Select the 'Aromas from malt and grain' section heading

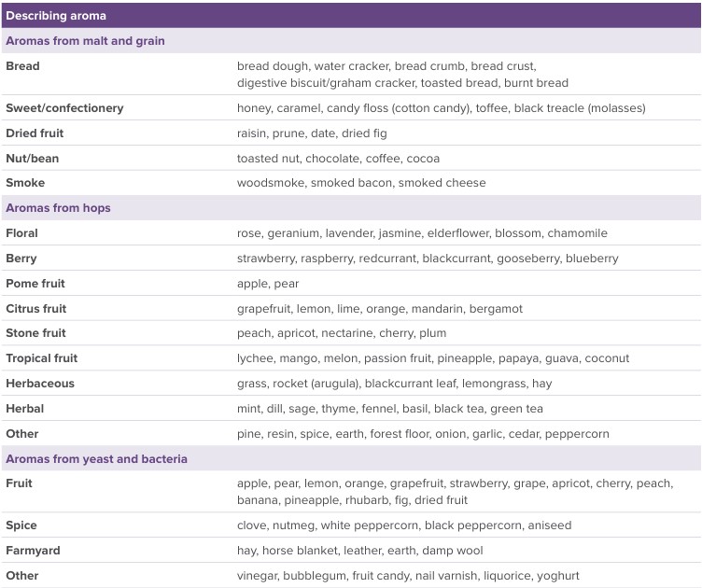(85, 41)
